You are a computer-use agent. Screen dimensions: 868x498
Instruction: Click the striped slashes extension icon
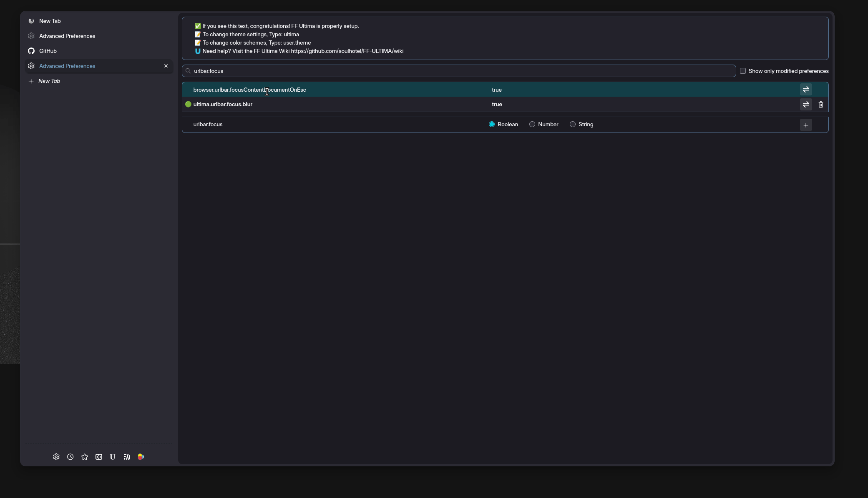127,457
